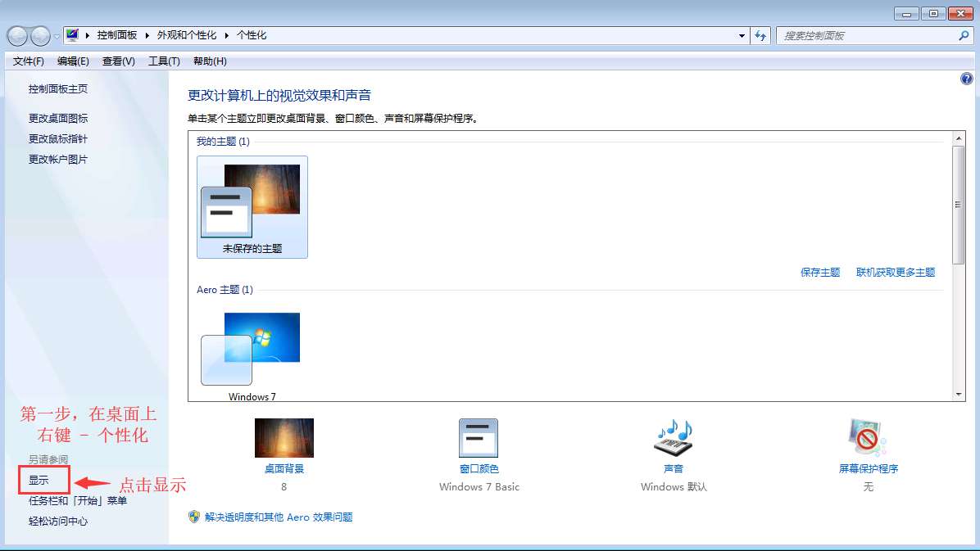Open the 屏幕保护程序 screen saver icon
Viewport: 980px width, 551px height.
pyautogui.click(x=868, y=438)
